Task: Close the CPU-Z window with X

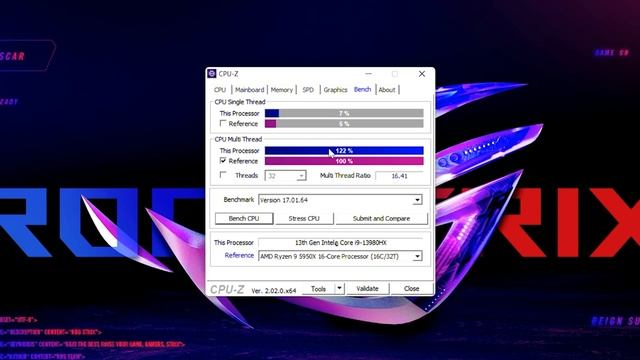Action: tap(422, 74)
